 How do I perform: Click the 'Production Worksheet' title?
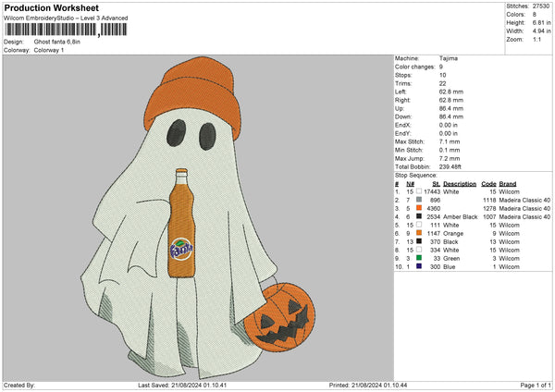pos(51,7)
